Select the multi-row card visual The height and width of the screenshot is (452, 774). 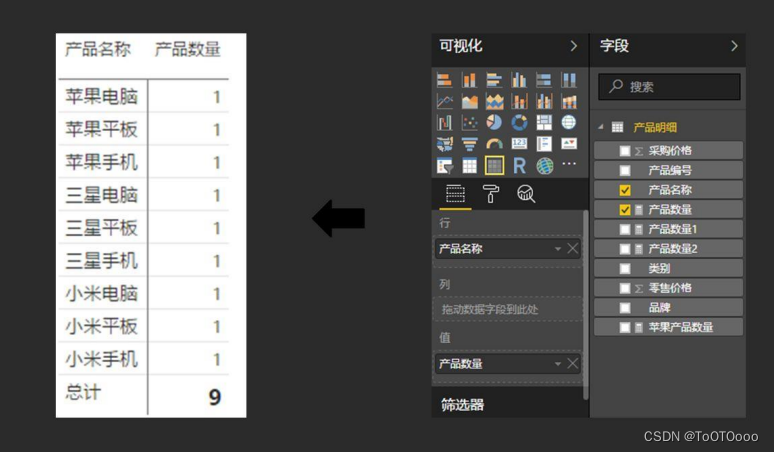544,144
